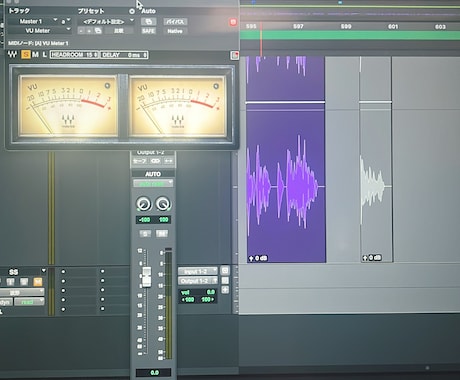Click the red target button in plugin header
Screen dimensions: 460x380
pos(233,22)
